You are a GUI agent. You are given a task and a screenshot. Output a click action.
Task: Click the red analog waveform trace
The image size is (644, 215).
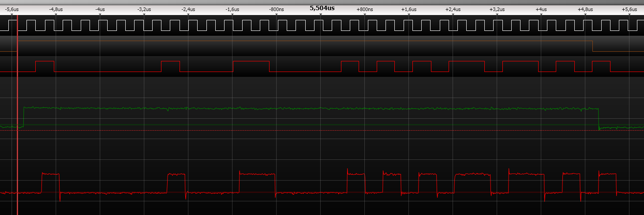[x=322, y=185]
